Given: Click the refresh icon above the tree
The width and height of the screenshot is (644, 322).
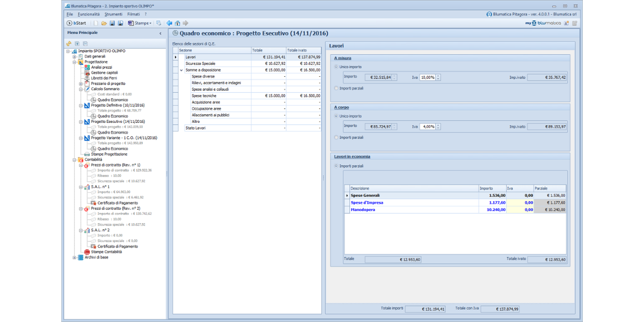Looking at the screenshot, I should [69, 43].
